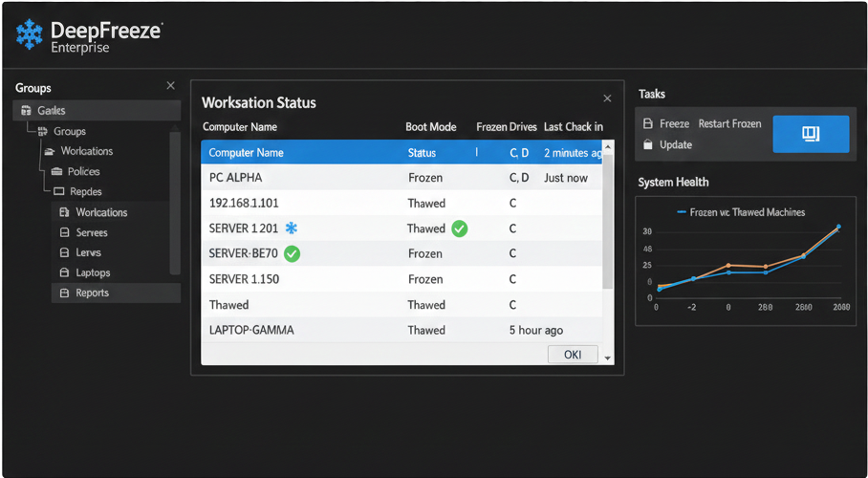Viewport: 868px width, 478px height.
Task: Click the Update lock icon in Tasks
Action: tap(647, 144)
